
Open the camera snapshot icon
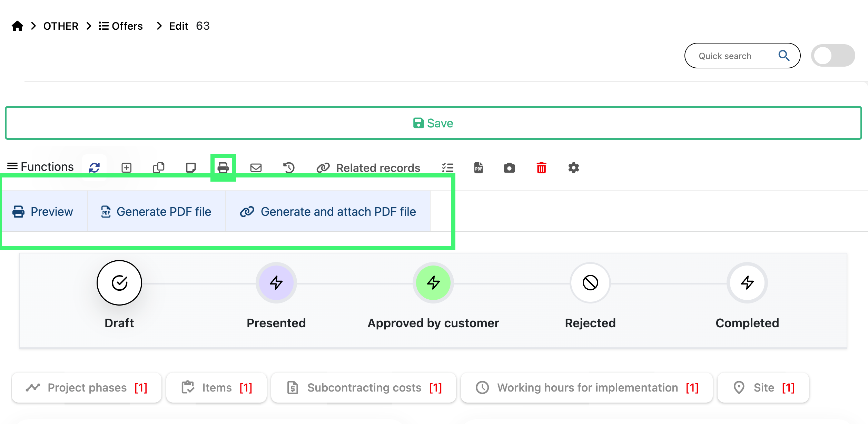[509, 168]
